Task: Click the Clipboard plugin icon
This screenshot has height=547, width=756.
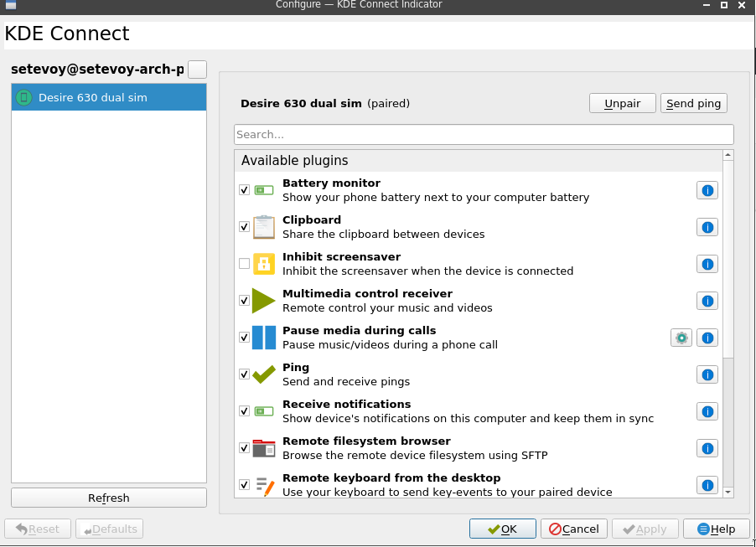Action: tap(264, 227)
